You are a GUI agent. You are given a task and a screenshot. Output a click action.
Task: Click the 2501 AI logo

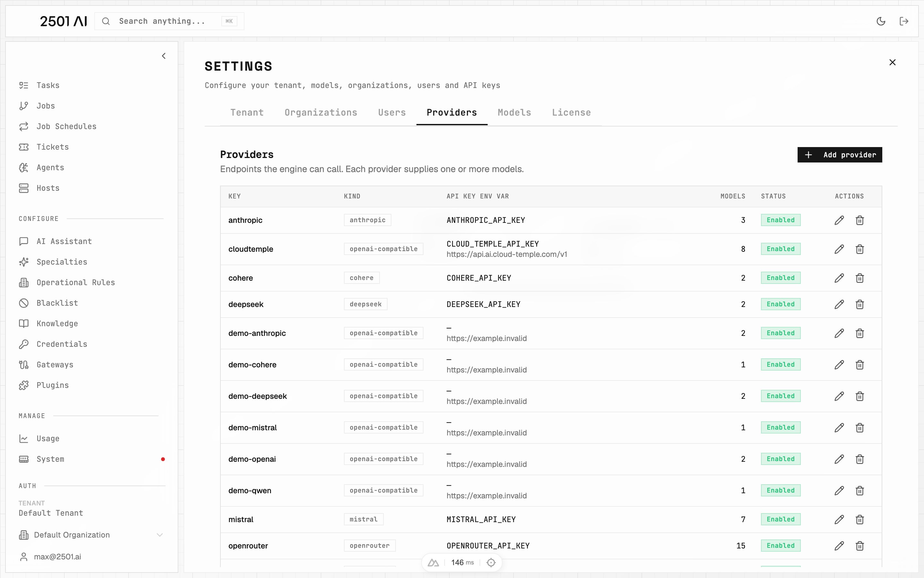(x=64, y=21)
